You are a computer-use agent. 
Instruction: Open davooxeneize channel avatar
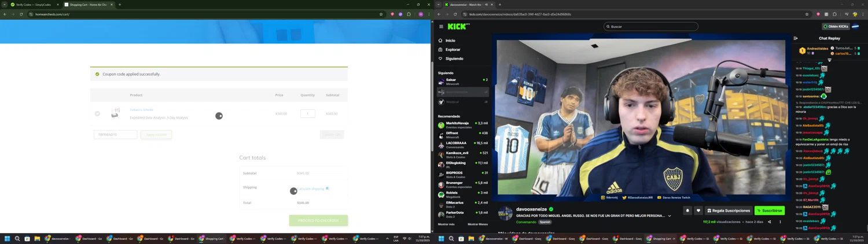pyautogui.click(x=506, y=213)
